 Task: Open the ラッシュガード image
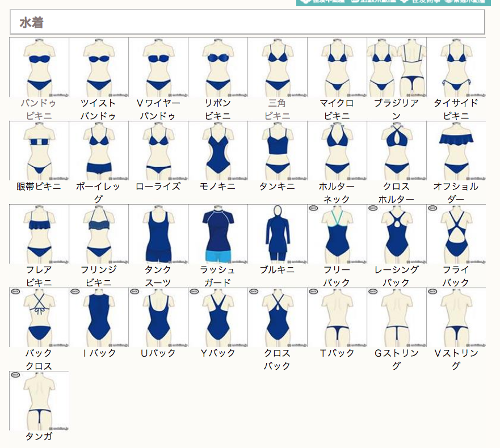[218, 234]
